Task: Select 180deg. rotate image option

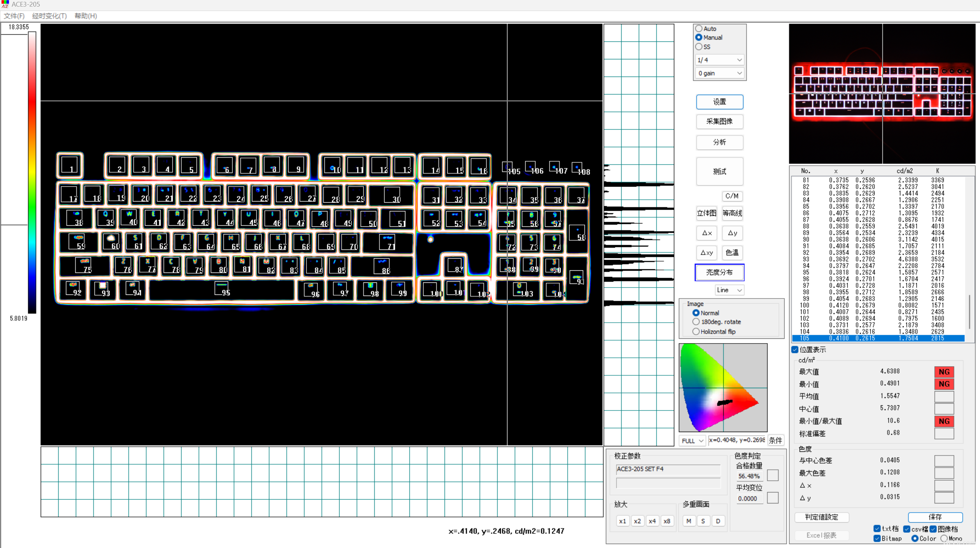Action: point(696,322)
